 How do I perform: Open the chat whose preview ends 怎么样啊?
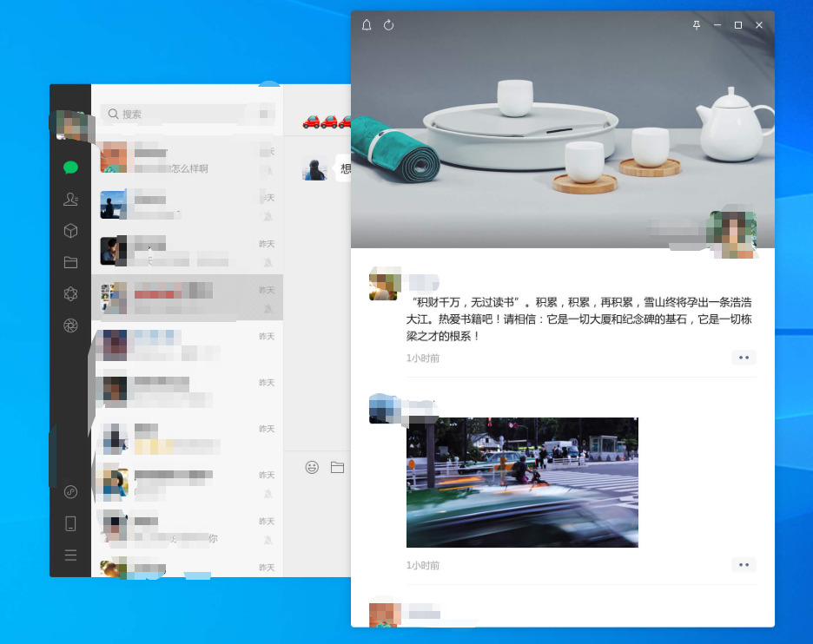(x=187, y=159)
